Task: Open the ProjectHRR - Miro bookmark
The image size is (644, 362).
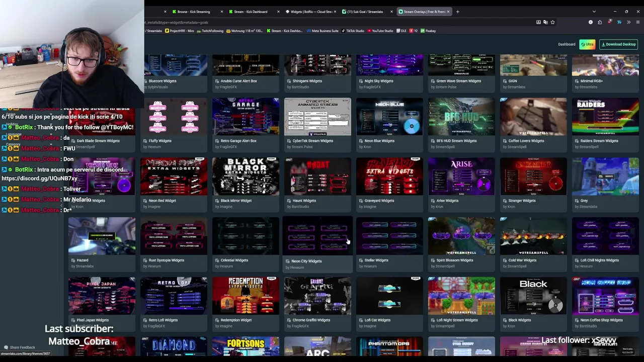Action: click(x=179, y=31)
